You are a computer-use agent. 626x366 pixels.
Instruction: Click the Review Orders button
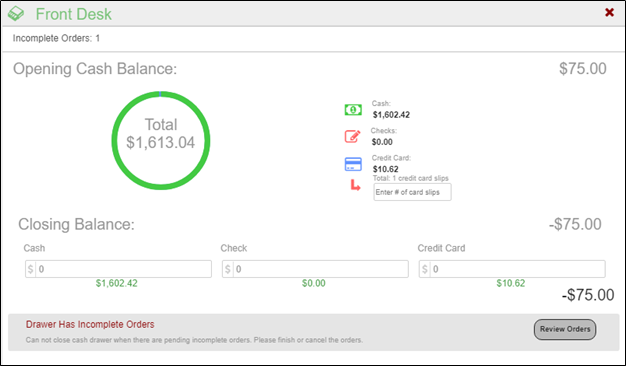(x=565, y=329)
